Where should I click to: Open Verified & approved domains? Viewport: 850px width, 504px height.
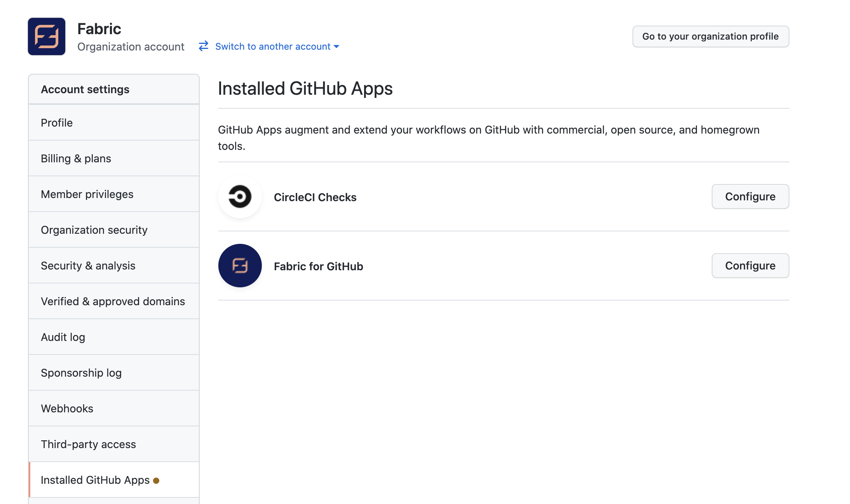(x=114, y=301)
